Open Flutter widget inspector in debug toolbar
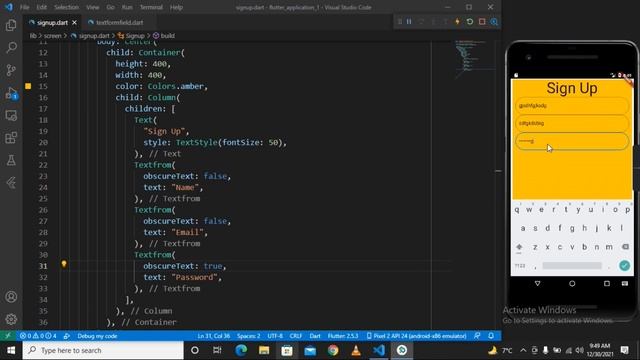The height and width of the screenshot is (360, 640). click(494, 22)
